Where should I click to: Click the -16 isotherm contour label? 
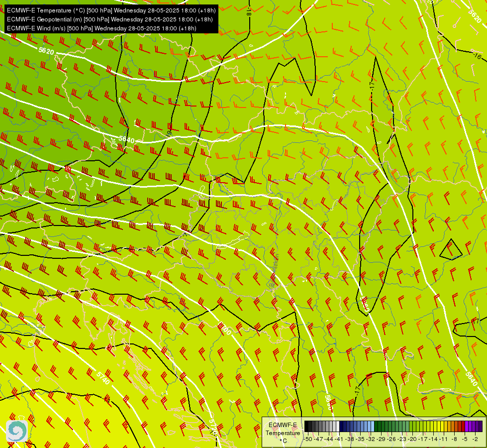[478, 56]
